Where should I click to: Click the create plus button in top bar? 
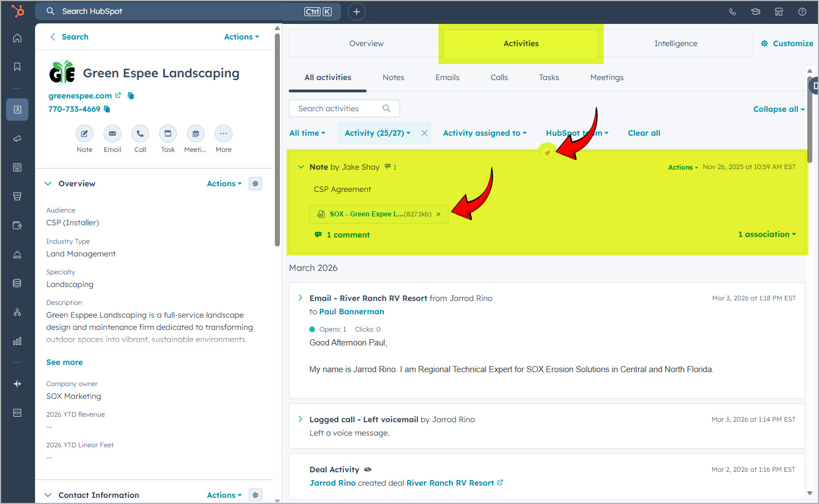pos(357,12)
